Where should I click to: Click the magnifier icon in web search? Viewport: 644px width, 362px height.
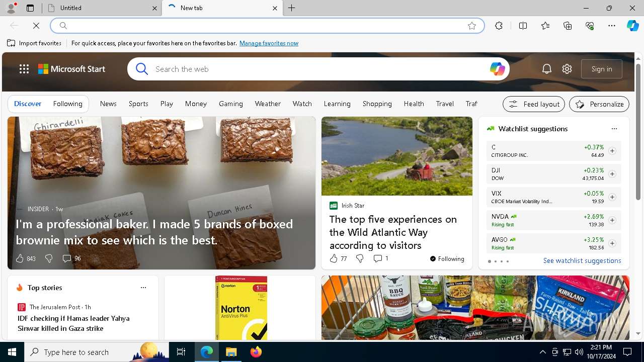pyautogui.click(x=142, y=69)
